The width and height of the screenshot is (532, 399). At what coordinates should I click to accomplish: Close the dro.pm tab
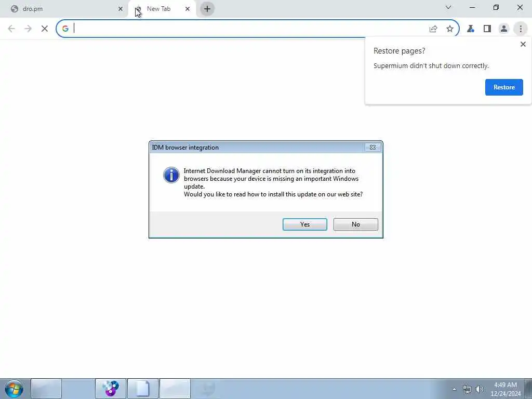[x=121, y=9]
